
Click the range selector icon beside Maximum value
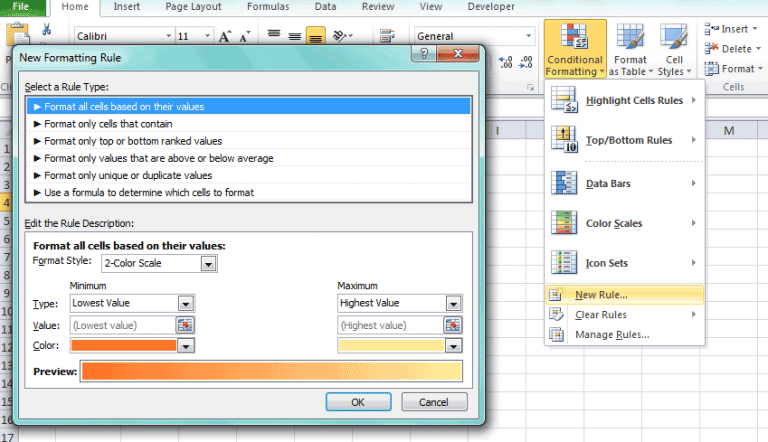[453, 325]
